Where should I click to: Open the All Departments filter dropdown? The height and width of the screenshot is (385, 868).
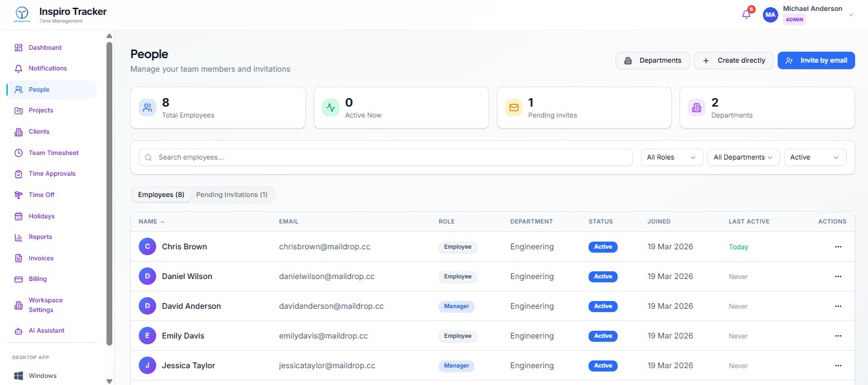[743, 158]
